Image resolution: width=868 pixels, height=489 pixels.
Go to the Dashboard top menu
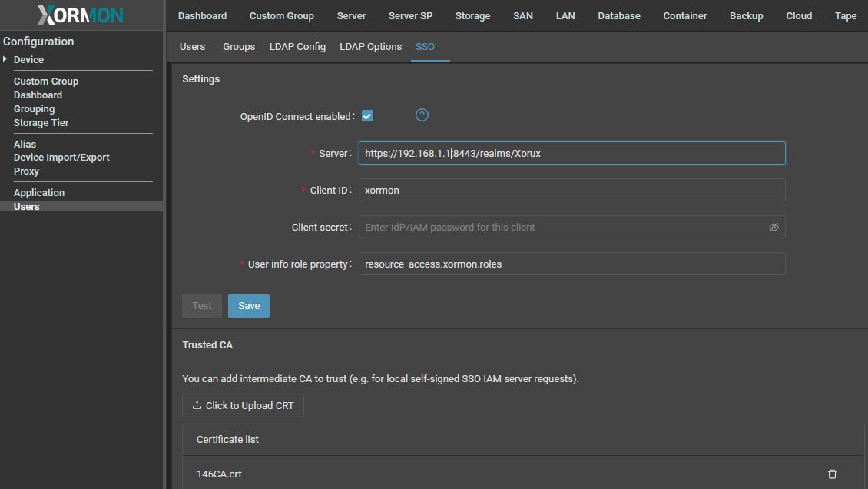202,16
